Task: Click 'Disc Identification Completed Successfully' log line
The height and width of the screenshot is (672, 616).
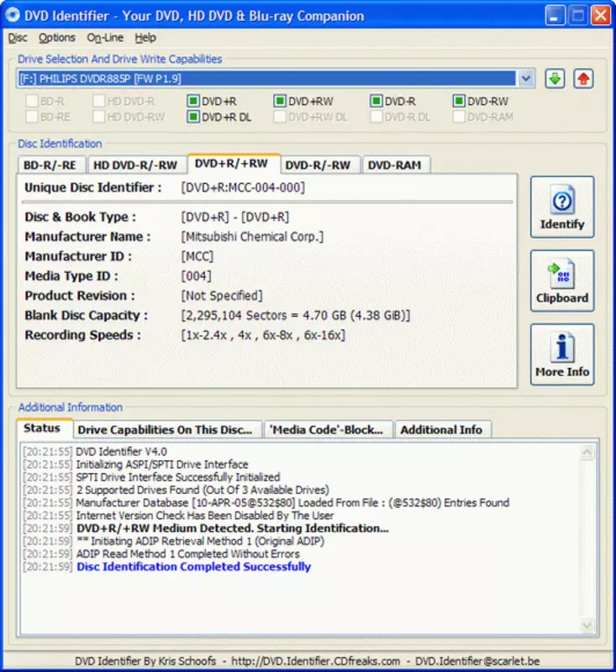Action: pyautogui.click(x=194, y=566)
